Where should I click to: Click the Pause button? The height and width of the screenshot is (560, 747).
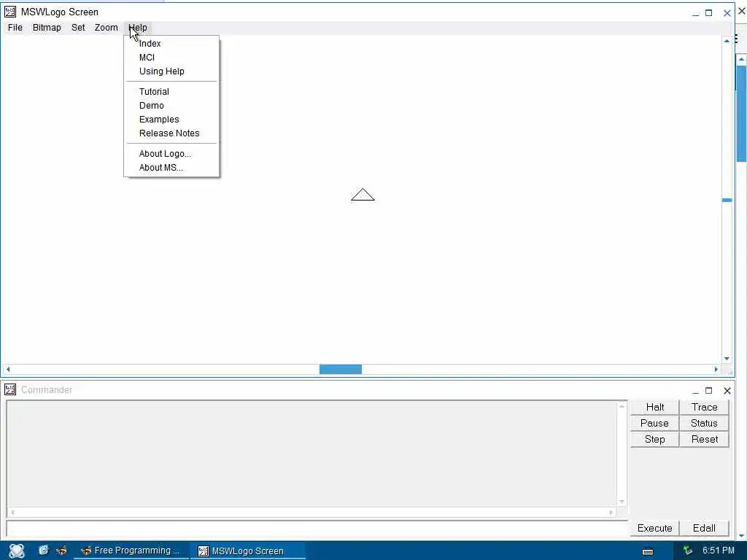[654, 424]
